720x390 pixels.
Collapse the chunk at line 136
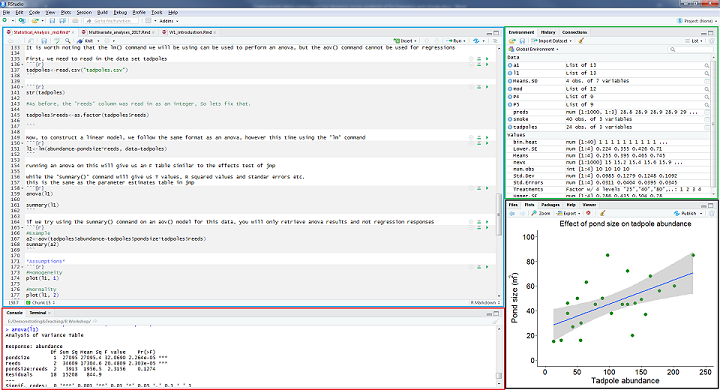23,64
